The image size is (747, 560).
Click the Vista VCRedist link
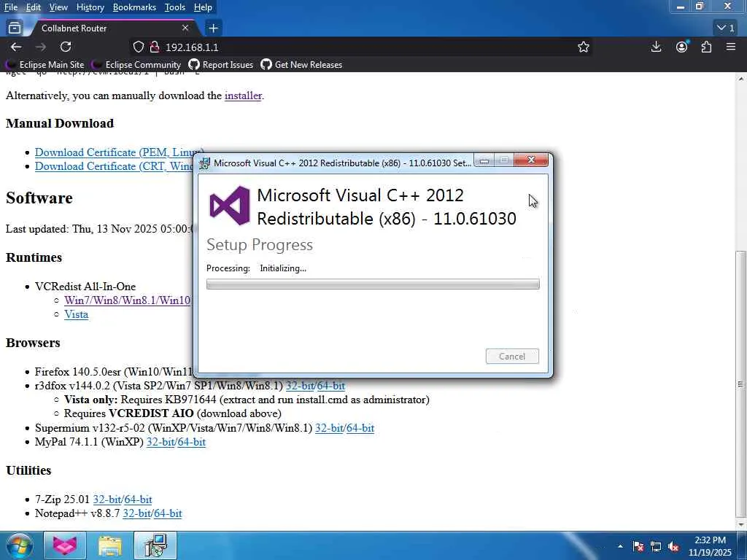[76, 314]
